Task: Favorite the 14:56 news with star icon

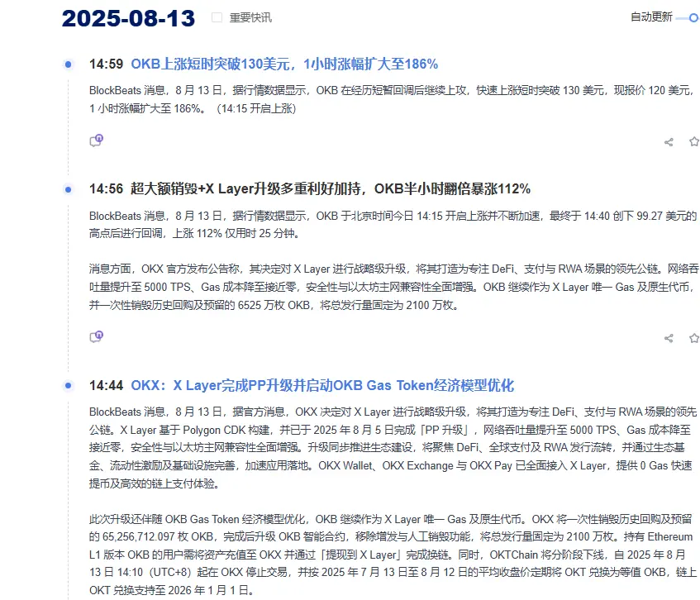Action: (693, 338)
